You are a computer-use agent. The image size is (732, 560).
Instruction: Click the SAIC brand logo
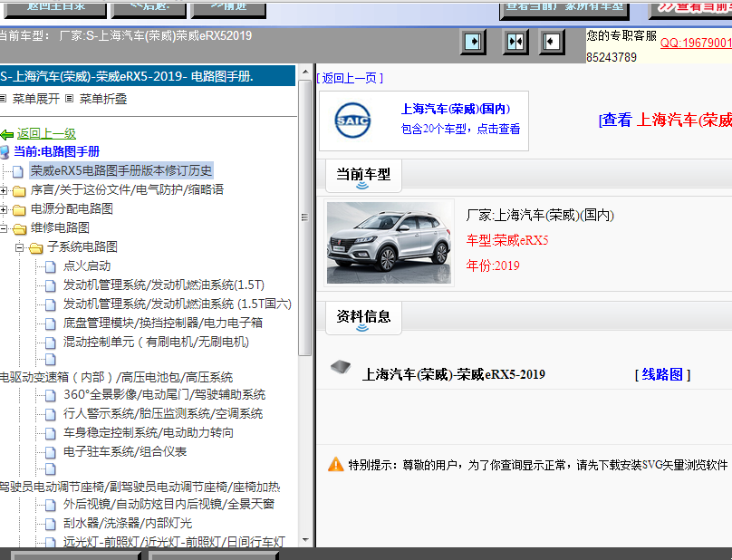353,121
